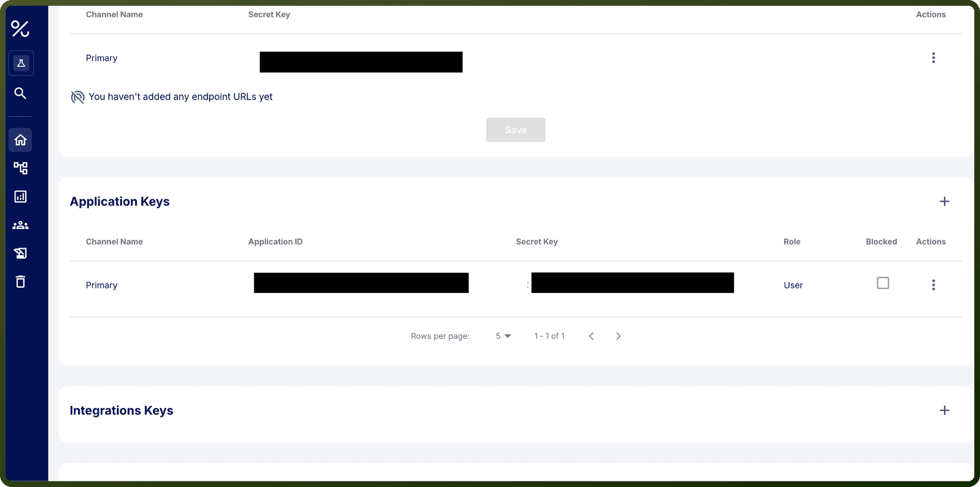Viewport: 980px width, 487px height.
Task: Go to Home via sidebar house icon
Action: tap(20, 140)
